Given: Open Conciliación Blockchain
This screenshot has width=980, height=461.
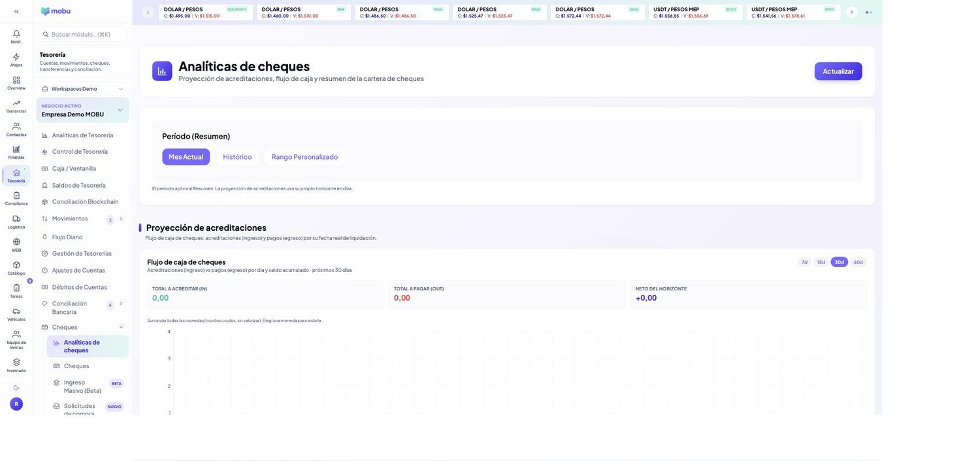Looking at the screenshot, I should (x=82, y=201).
